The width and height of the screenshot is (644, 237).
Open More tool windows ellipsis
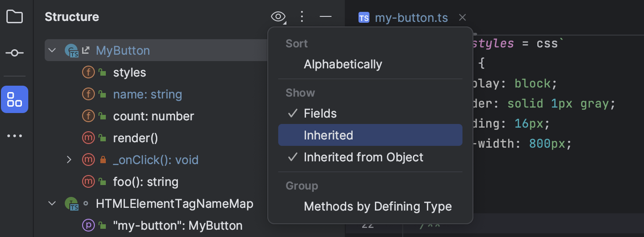(x=15, y=136)
